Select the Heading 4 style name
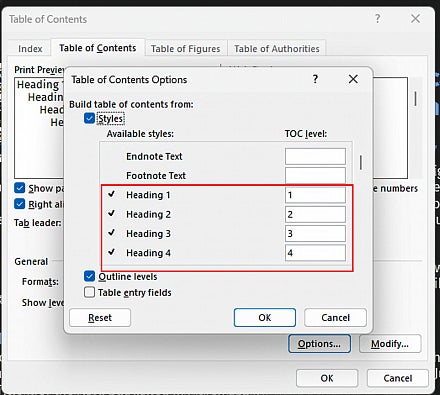Screen dimensions: 440x395 (x=148, y=253)
